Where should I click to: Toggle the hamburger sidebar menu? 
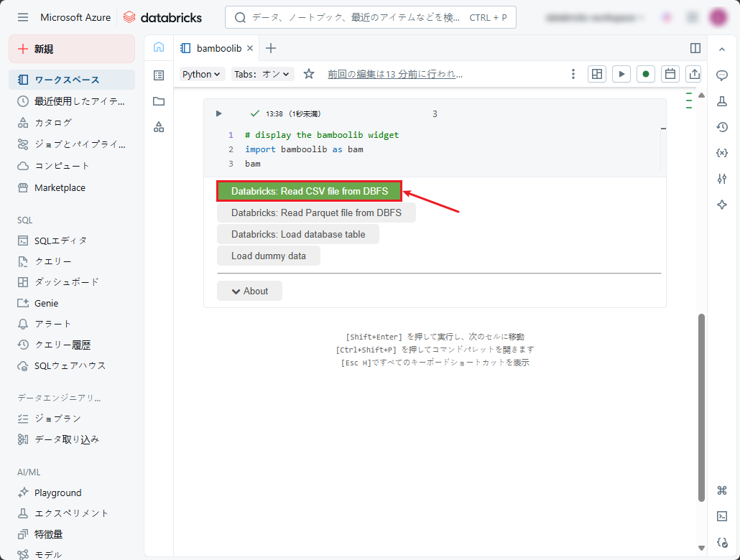(x=23, y=17)
